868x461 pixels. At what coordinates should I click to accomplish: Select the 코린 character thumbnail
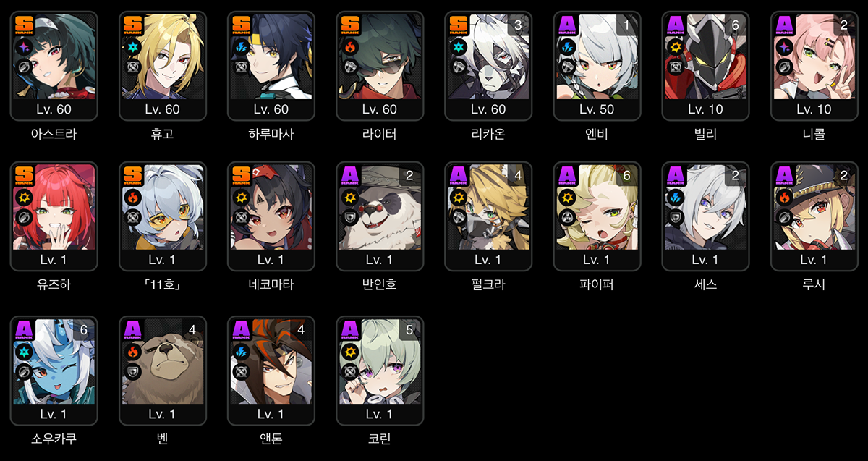point(380,371)
